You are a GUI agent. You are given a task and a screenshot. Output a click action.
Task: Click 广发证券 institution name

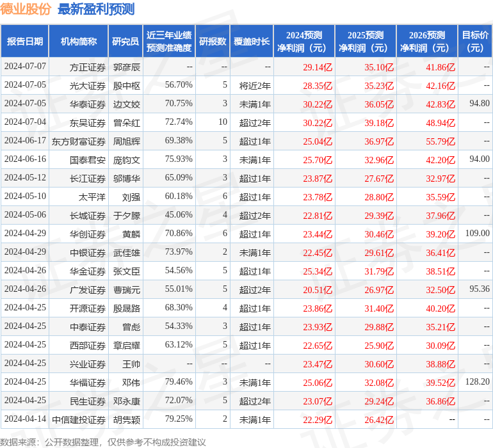pos(88,290)
